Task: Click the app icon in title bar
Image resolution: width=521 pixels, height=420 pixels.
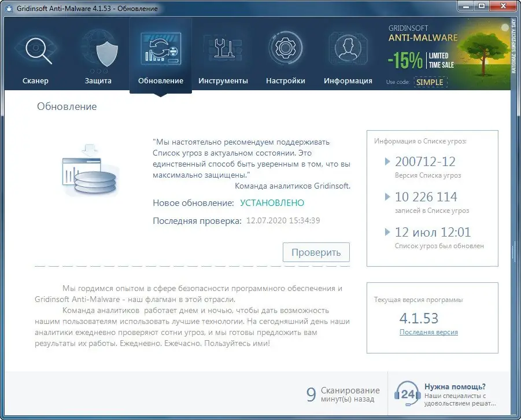Action: 9,8
